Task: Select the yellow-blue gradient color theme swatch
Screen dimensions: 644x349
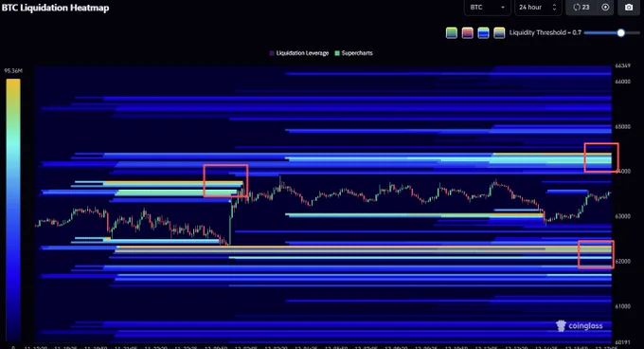Action: [499, 33]
